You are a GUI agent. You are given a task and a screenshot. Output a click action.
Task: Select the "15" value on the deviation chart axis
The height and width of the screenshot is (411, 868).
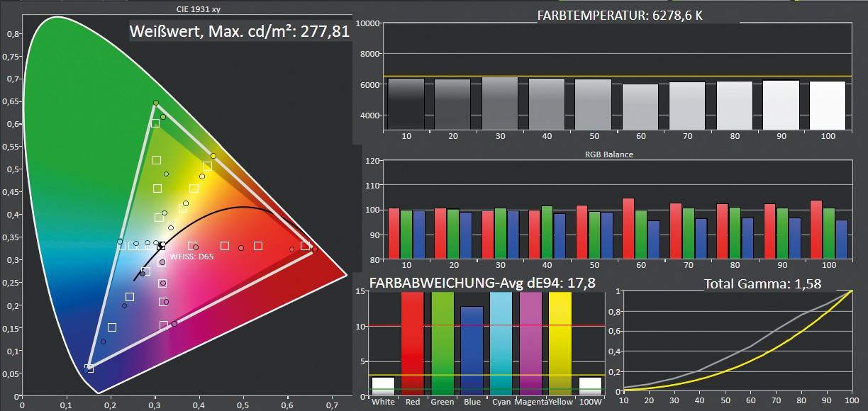tap(359, 292)
